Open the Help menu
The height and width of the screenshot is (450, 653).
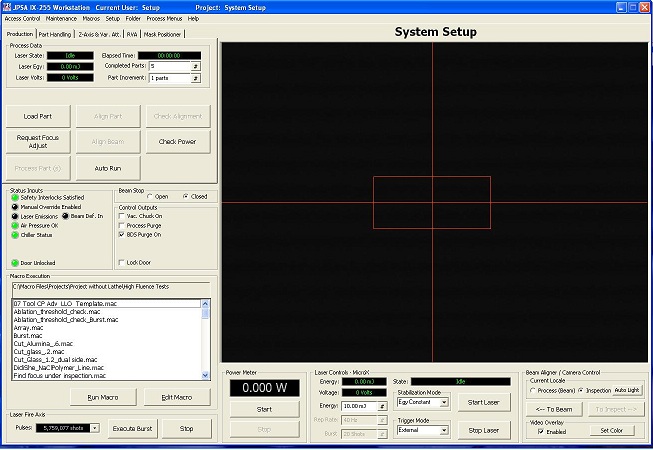[x=193, y=19]
